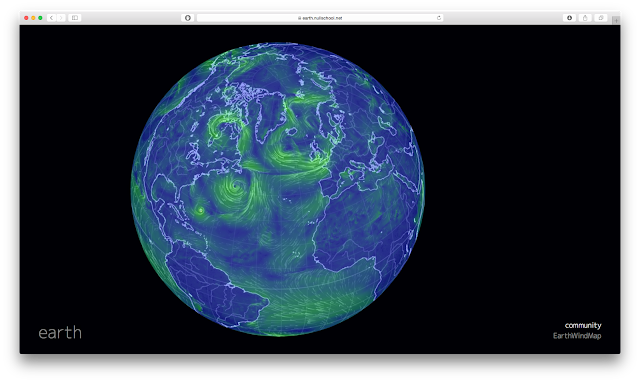Viewport: 640px width, 382px height.
Task: Go forward to the next page
Action: [61, 18]
